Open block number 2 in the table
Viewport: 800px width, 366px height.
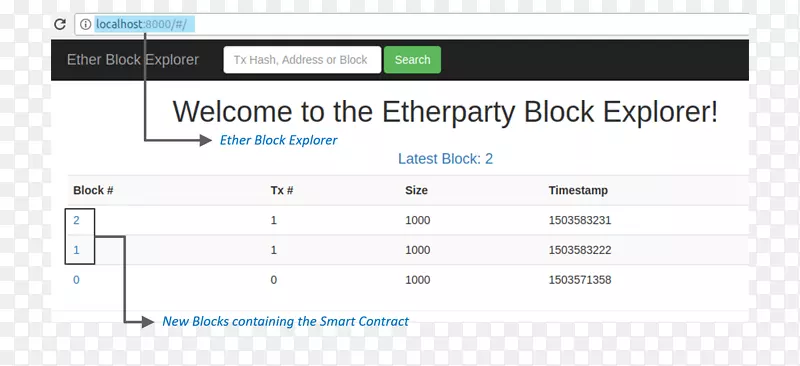click(x=77, y=221)
